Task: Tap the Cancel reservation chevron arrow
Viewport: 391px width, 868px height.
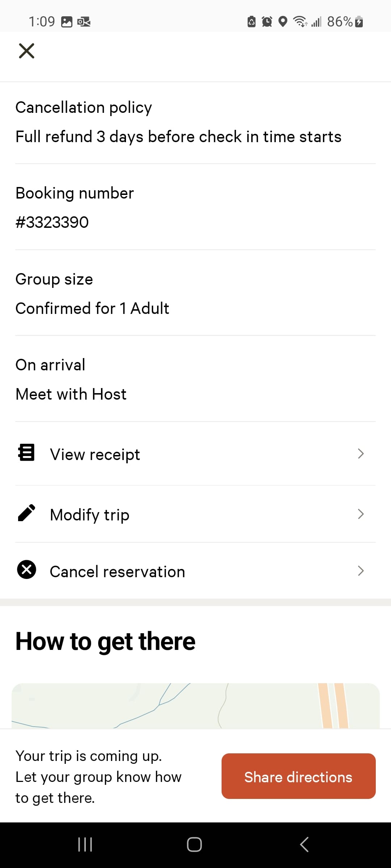Action: (x=361, y=571)
